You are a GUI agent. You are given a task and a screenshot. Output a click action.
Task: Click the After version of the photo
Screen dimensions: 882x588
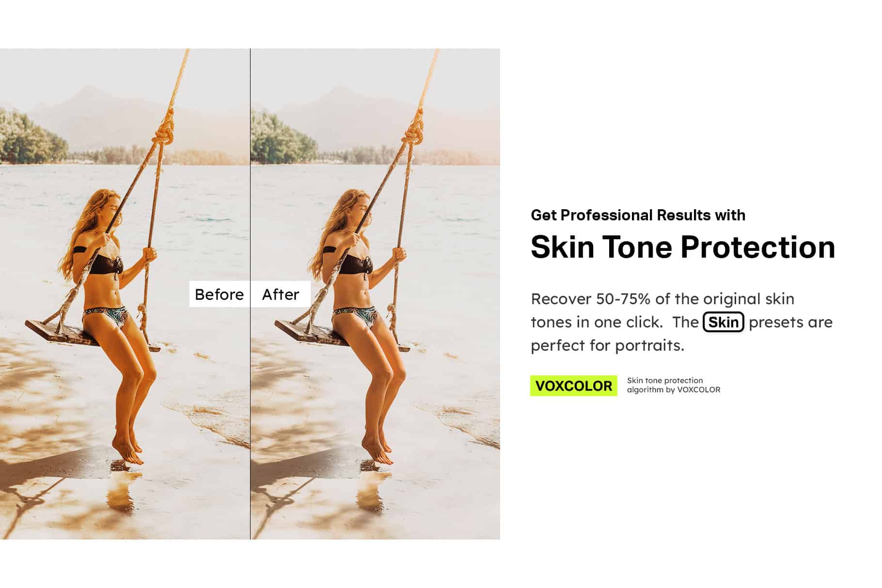pos(376,294)
